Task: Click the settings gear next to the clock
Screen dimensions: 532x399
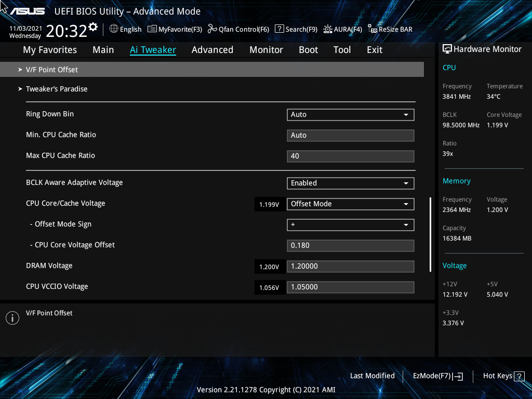Action: 93,27
